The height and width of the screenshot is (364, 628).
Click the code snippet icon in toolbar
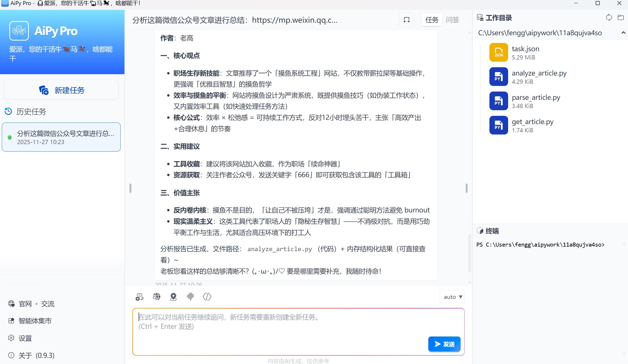pyautogui.click(x=207, y=296)
